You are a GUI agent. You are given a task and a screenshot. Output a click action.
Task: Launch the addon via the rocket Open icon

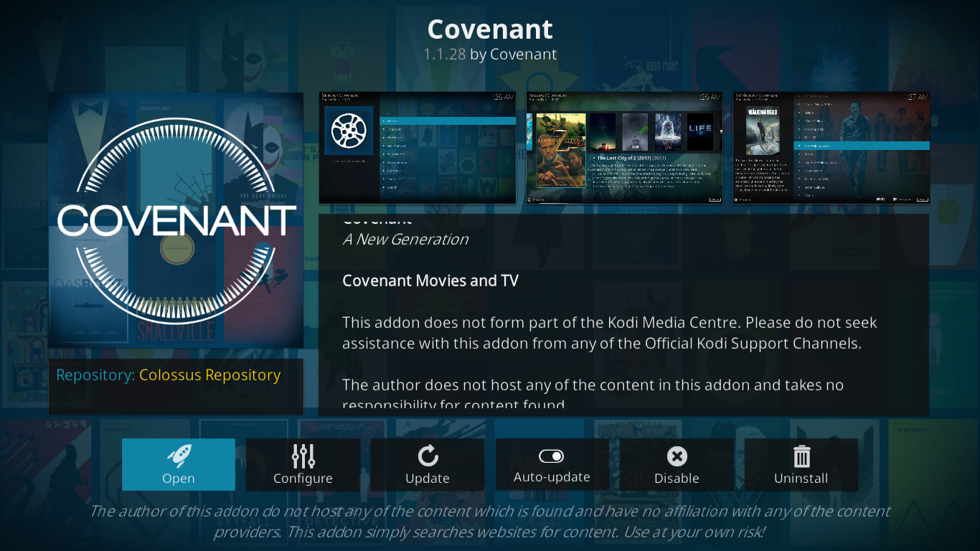pyautogui.click(x=178, y=454)
